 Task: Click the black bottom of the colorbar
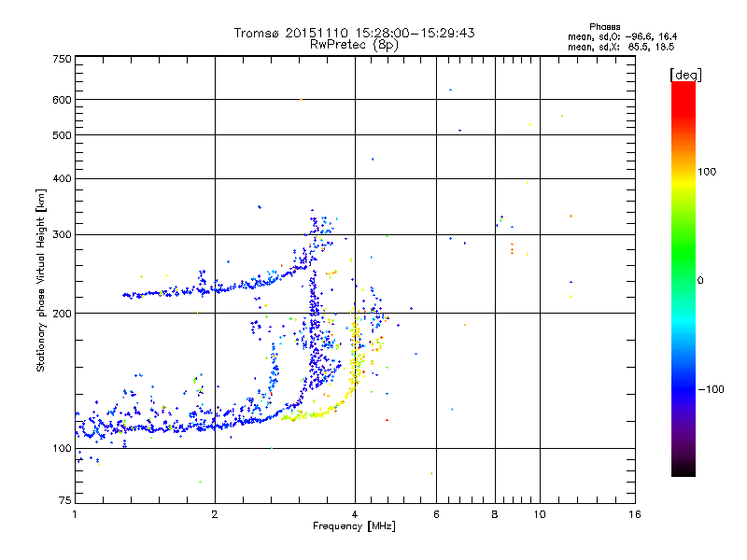pos(684,469)
